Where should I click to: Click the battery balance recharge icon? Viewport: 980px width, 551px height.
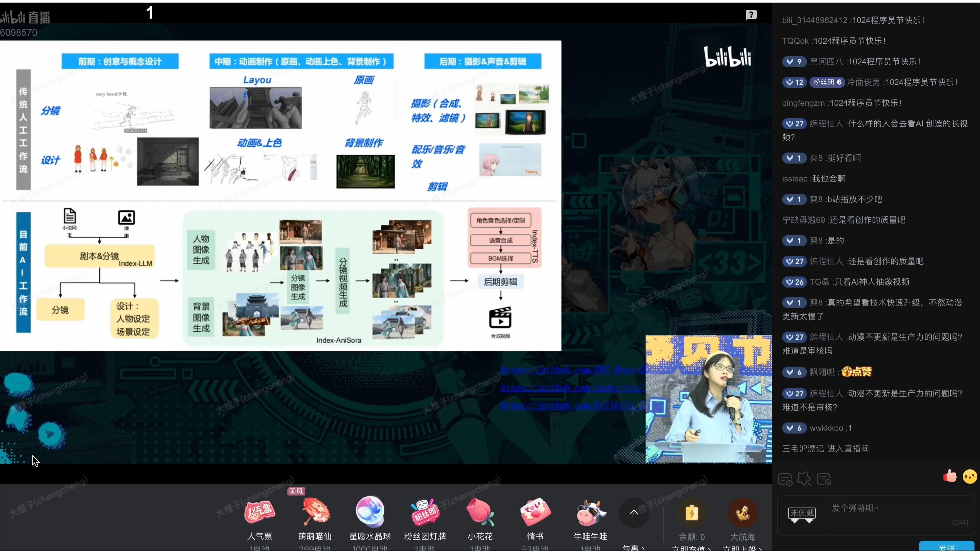[692, 512]
